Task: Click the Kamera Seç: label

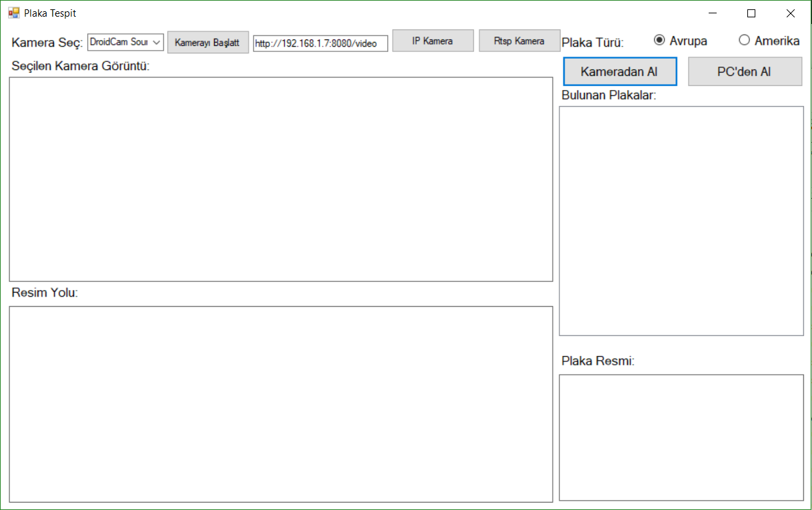Action: coord(47,43)
